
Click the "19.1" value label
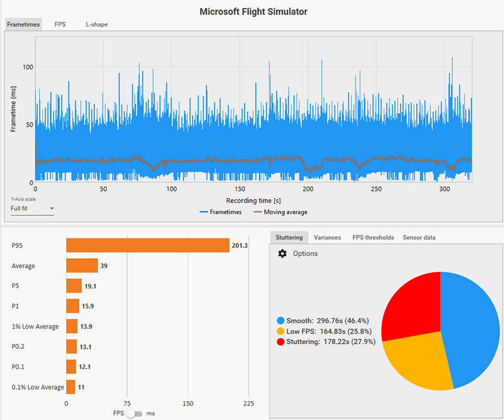coord(90,286)
